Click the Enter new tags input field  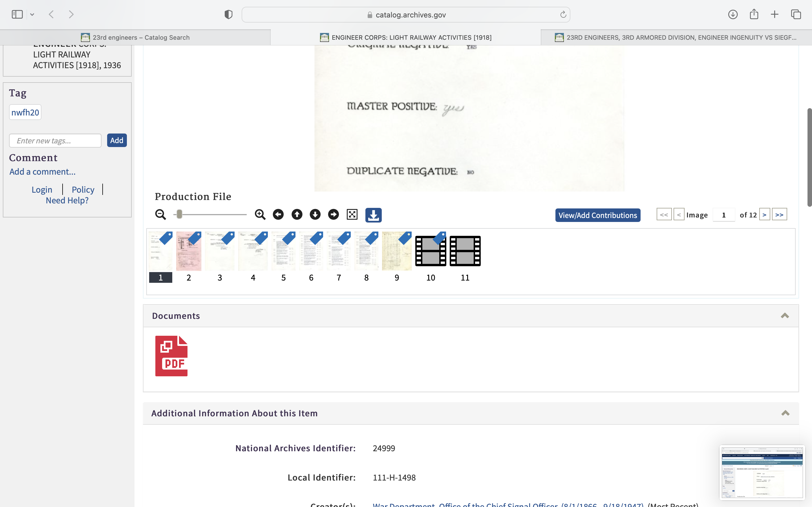point(55,141)
